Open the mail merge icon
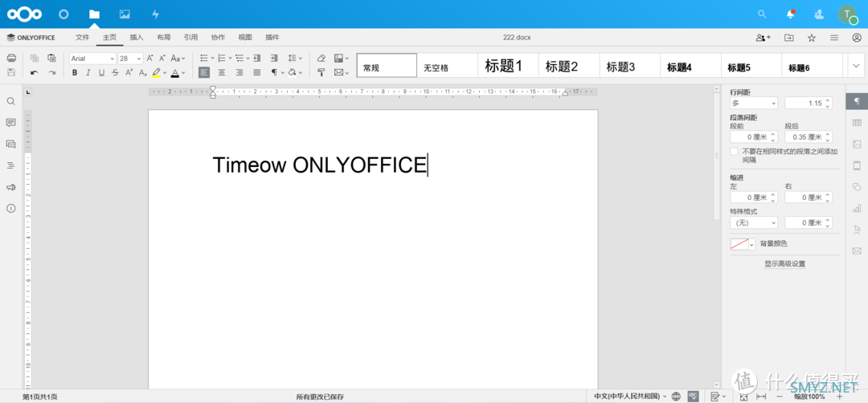Image resolution: width=868 pixels, height=403 pixels. 341,72
